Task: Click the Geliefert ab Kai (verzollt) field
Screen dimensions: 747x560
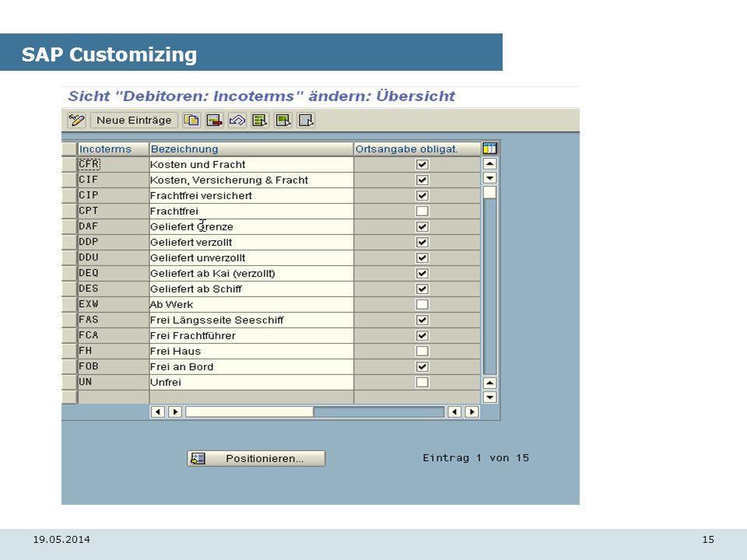Action: pyautogui.click(x=251, y=273)
